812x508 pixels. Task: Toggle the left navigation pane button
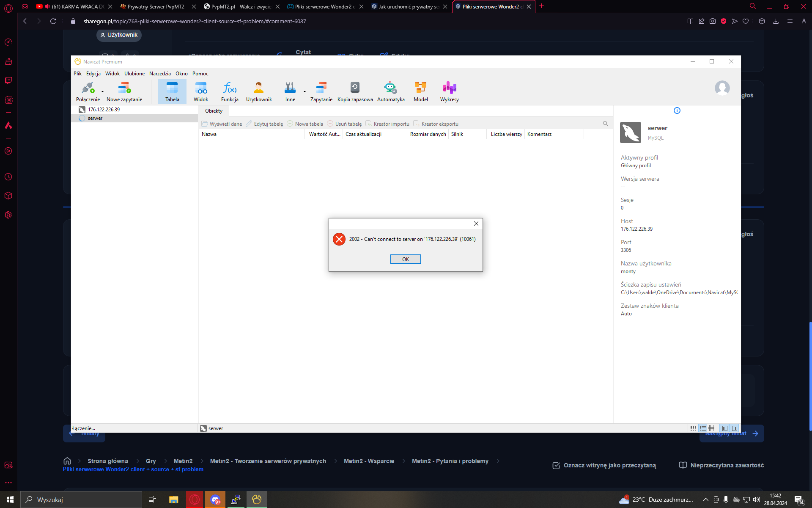[x=725, y=428]
